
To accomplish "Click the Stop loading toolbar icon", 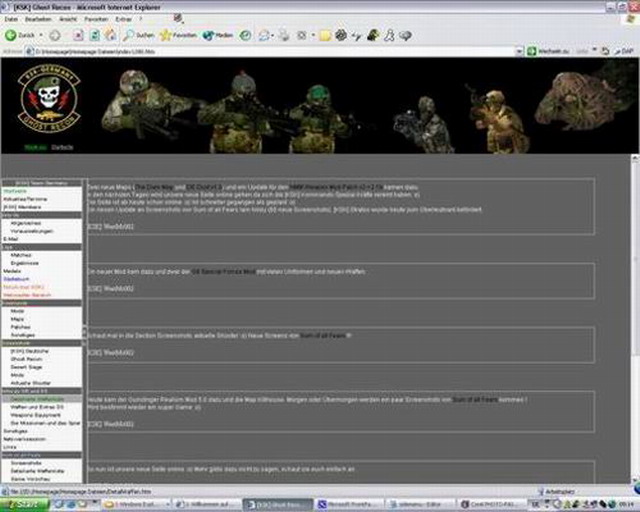I will pos(77,35).
